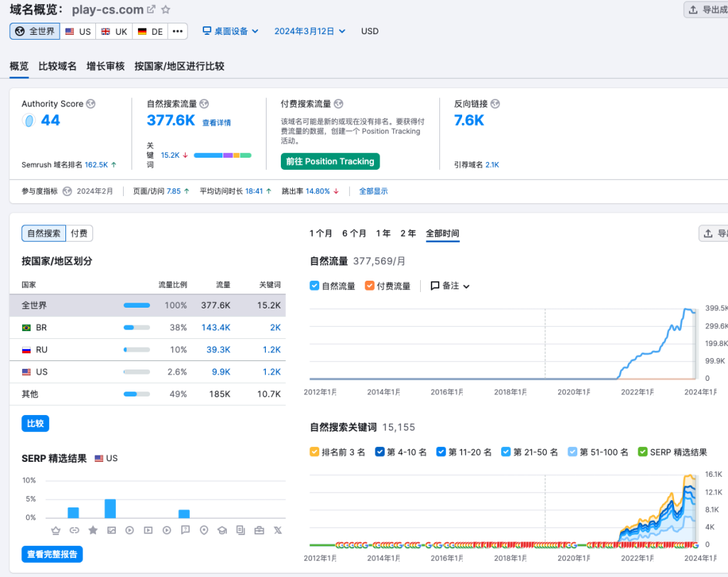Click the Russia flag in the RU row
Screen dimensions: 728x577
tap(26, 350)
